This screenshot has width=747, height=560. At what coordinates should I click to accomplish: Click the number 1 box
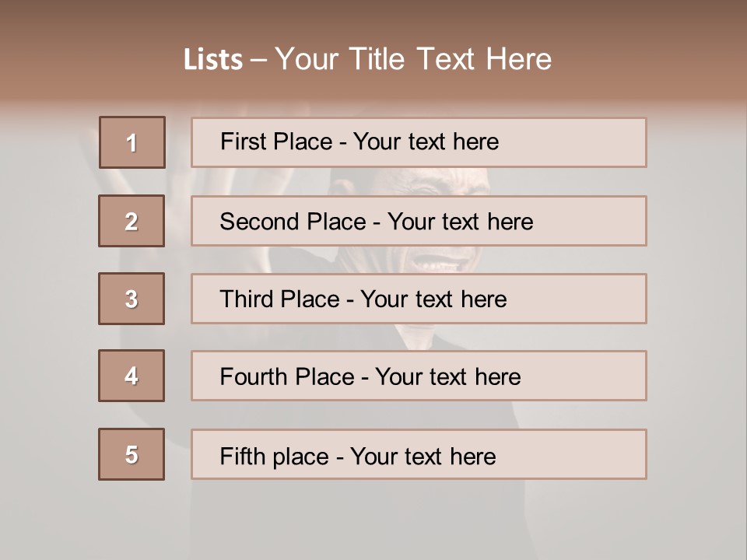coord(132,142)
